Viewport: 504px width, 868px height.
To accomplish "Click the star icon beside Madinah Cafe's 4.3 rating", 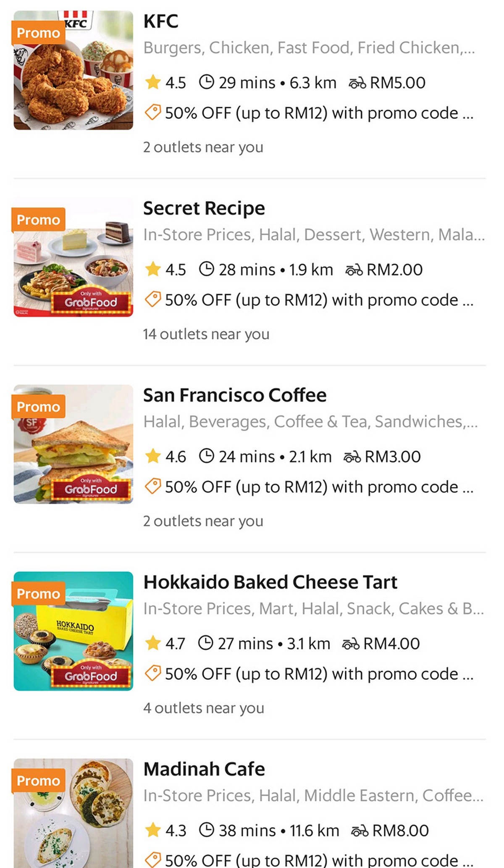I will pyautogui.click(x=153, y=830).
